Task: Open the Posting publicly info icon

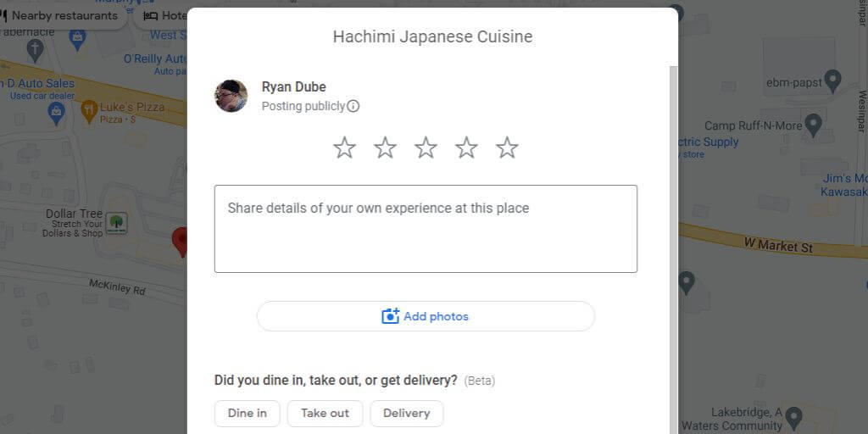Action: pos(353,107)
